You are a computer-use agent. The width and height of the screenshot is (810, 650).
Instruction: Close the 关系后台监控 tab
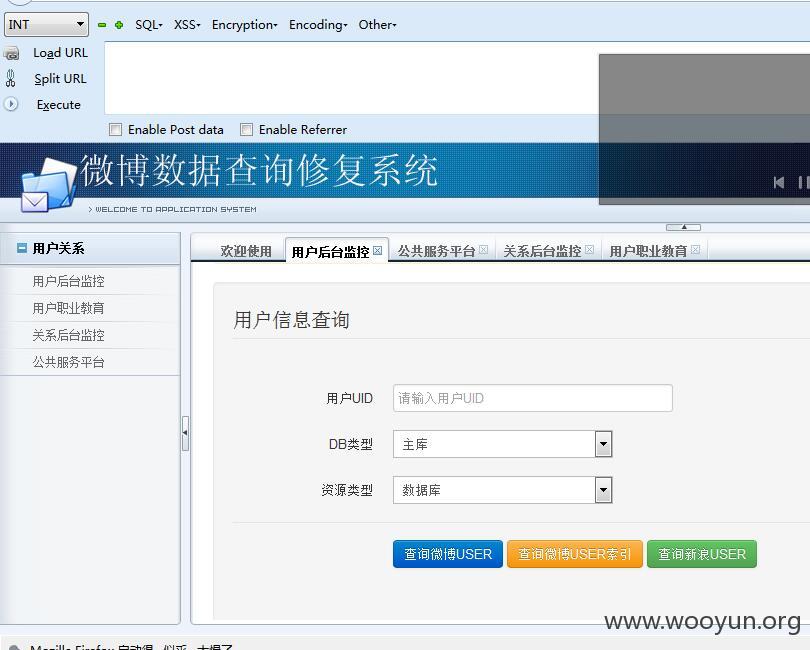pos(589,250)
